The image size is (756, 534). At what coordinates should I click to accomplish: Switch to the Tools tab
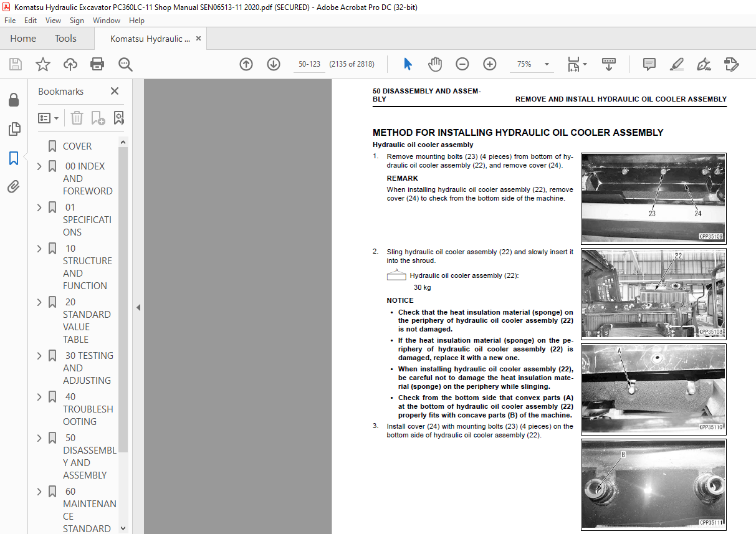tap(65, 39)
